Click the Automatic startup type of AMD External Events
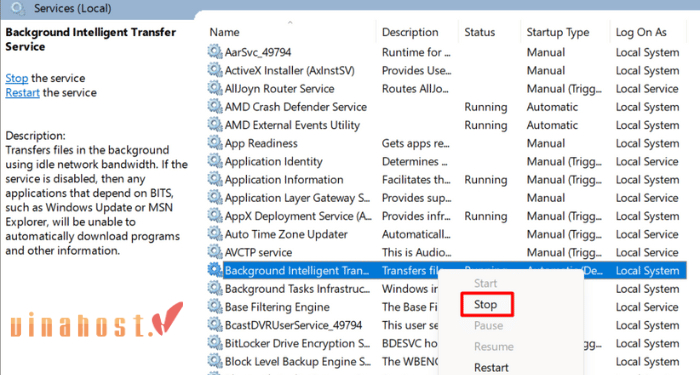The width and height of the screenshot is (700, 375). pyautogui.click(x=552, y=125)
